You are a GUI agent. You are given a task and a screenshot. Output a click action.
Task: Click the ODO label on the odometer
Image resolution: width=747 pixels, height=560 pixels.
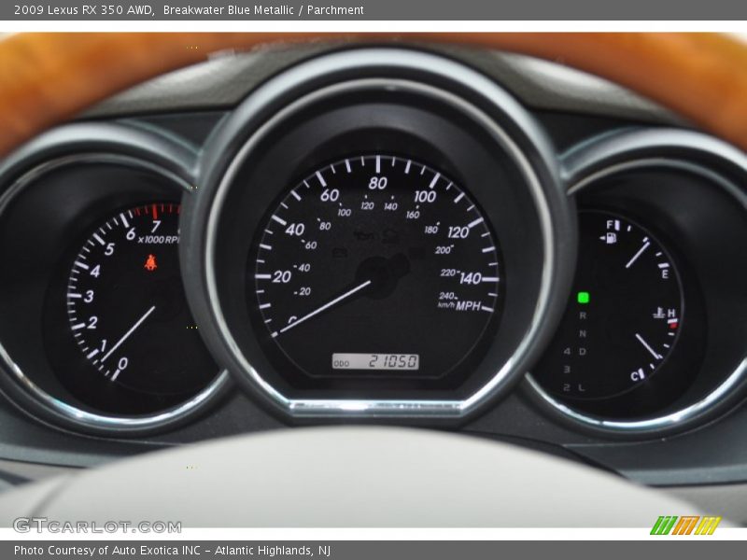341,364
